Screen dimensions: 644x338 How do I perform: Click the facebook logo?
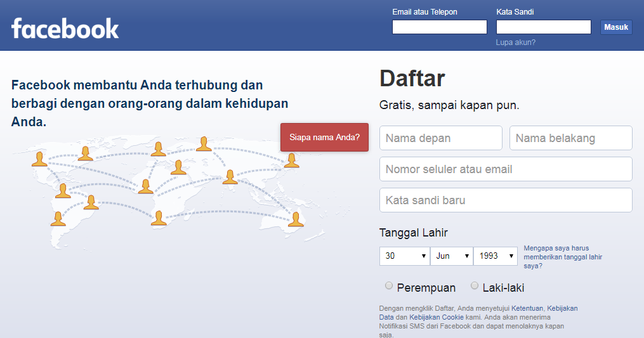coord(65,29)
